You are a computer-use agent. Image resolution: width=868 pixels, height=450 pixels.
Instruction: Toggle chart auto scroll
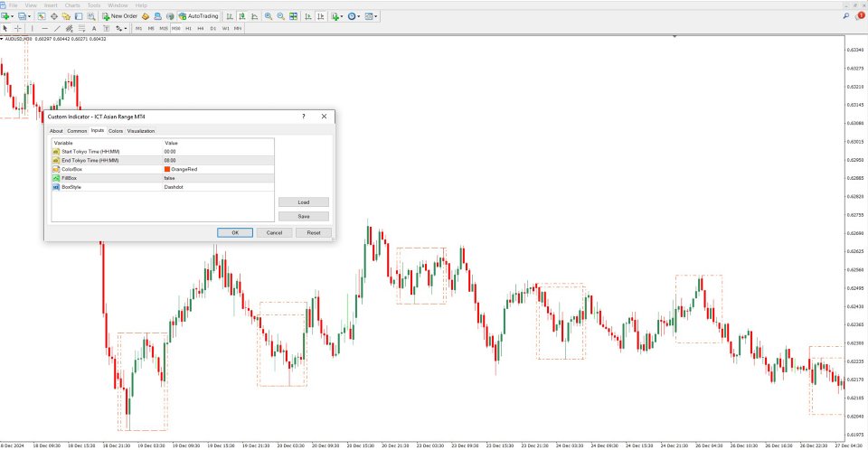[307, 16]
